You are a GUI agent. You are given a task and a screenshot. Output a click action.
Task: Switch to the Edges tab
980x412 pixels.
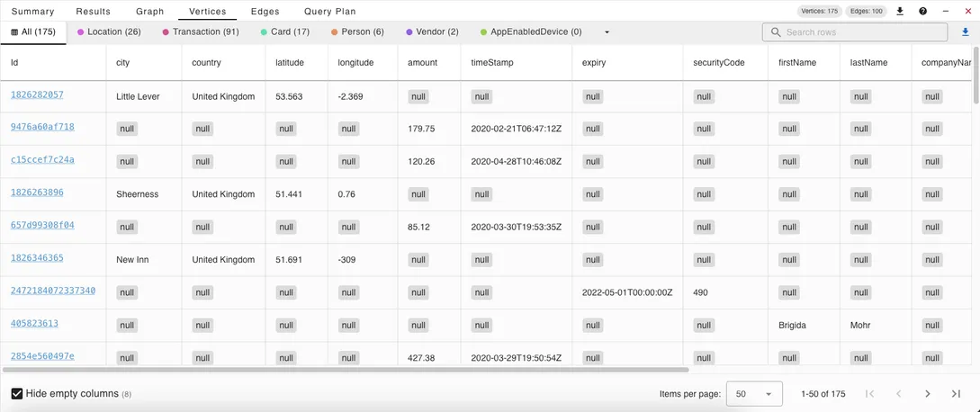pos(265,12)
